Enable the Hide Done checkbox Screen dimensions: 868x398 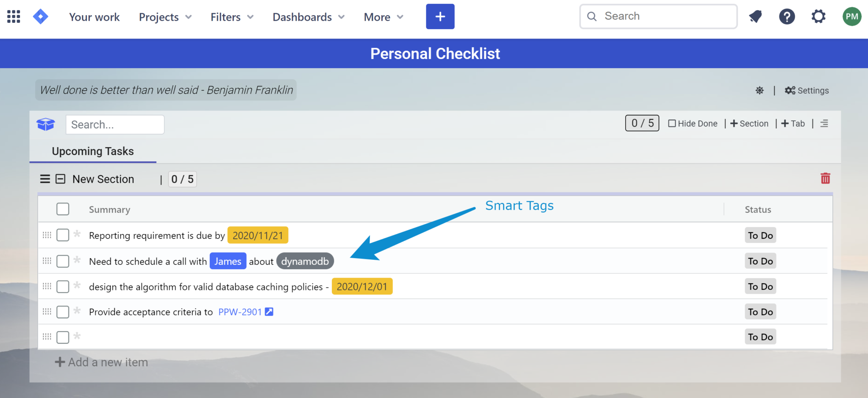(x=672, y=123)
